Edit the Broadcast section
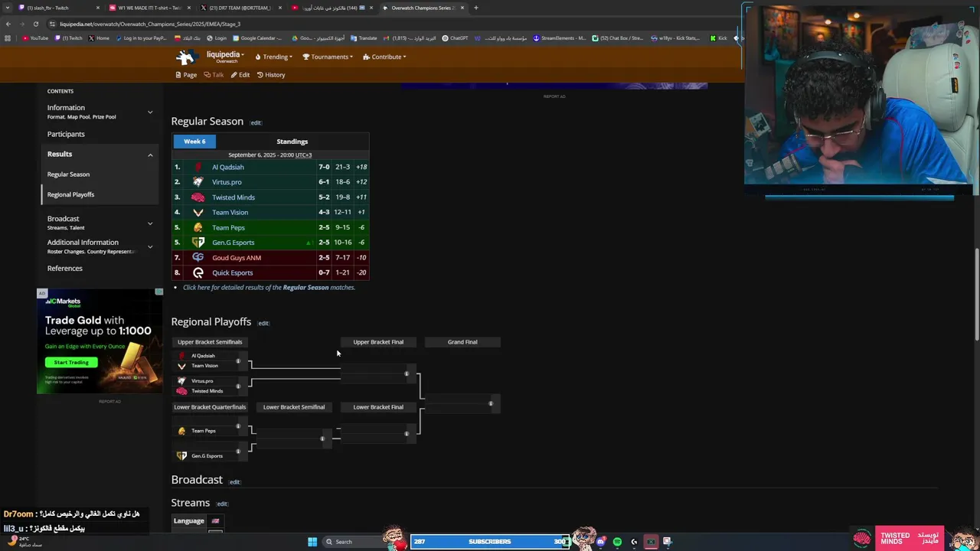The image size is (980, 551). [234, 482]
